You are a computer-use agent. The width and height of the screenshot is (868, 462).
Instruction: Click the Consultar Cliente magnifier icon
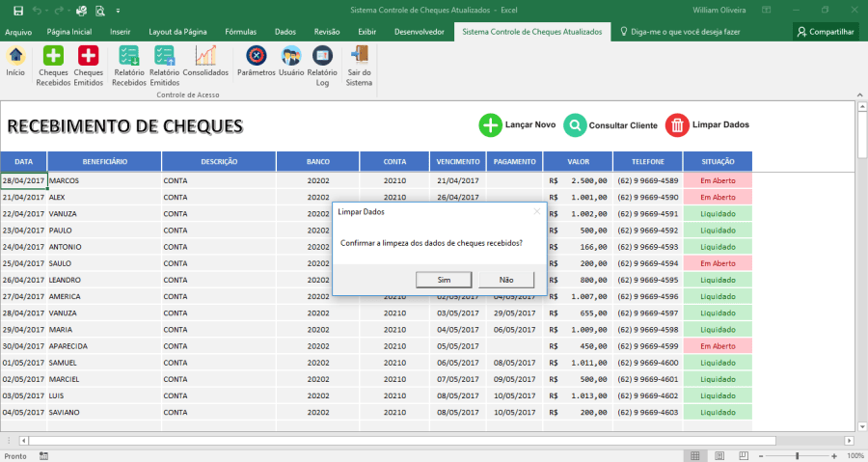pos(575,125)
